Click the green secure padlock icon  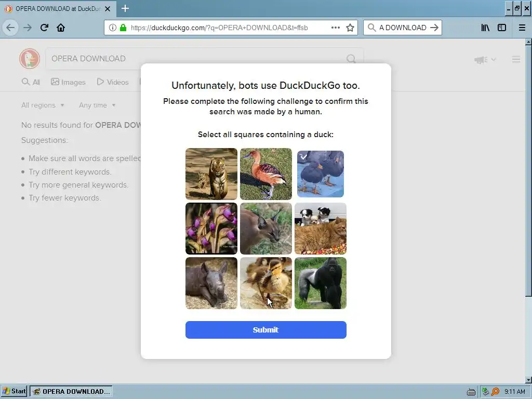(123, 28)
